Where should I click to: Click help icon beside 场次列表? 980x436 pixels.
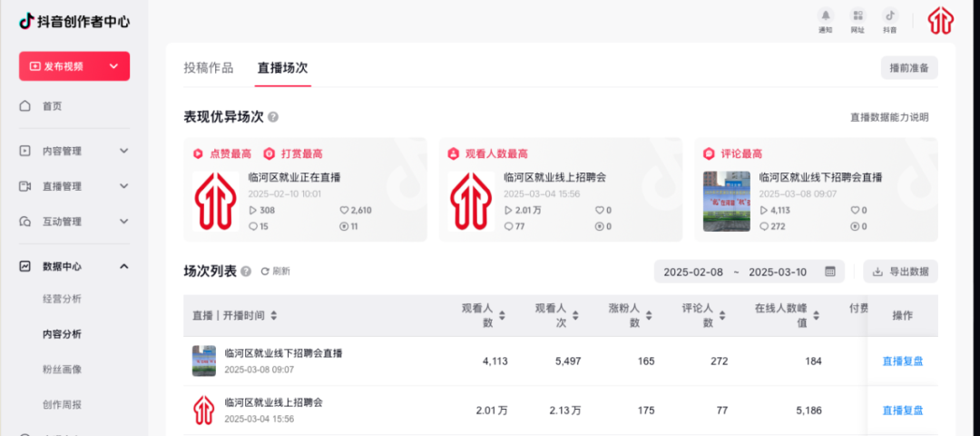(x=246, y=272)
